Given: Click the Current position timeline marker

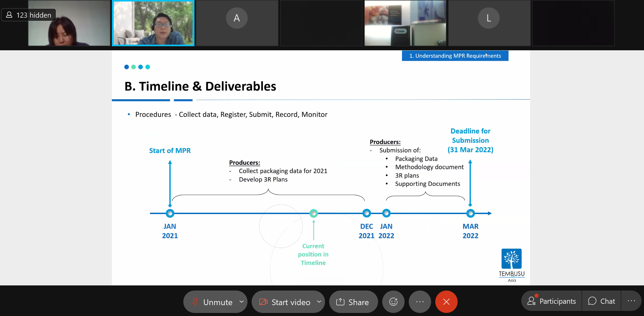Looking at the screenshot, I should pyautogui.click(x=313, y=213).
